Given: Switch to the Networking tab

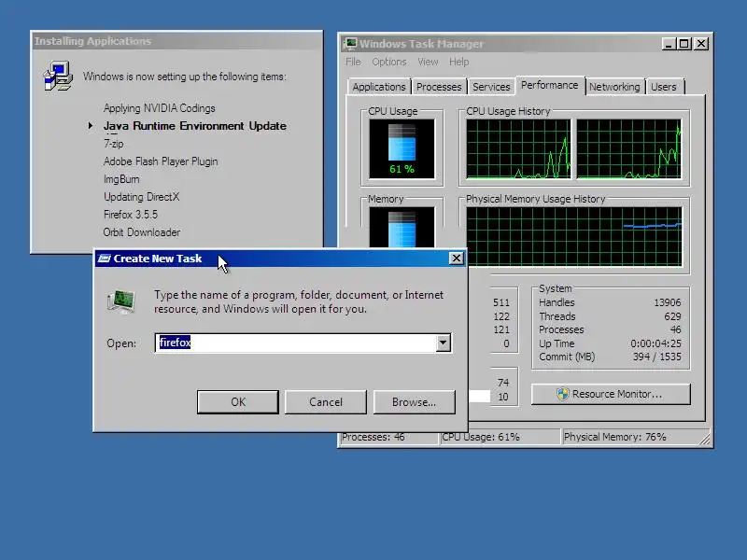Looking at the screenshot, I should point(614,87).
